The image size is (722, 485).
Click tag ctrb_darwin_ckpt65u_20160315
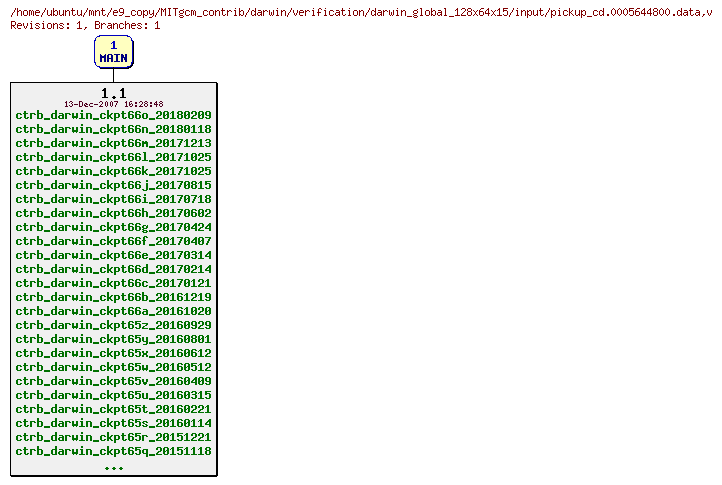pyautogui.click(x=114, y=395)
